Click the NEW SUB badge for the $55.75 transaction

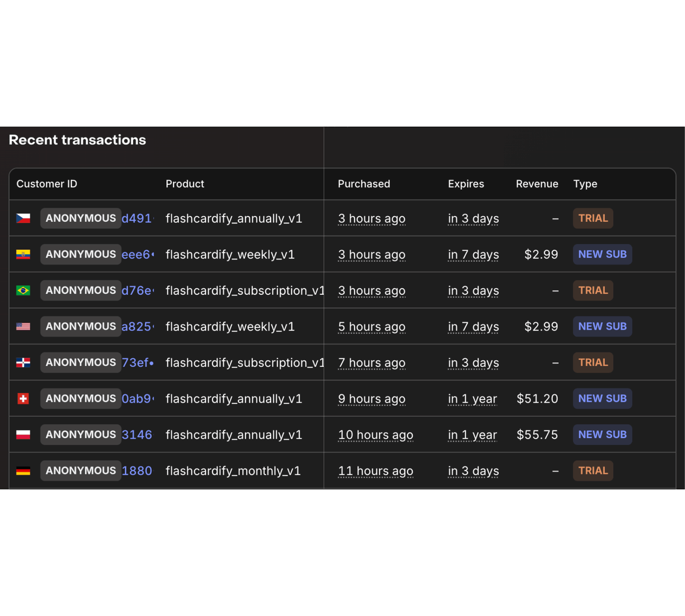602,435
